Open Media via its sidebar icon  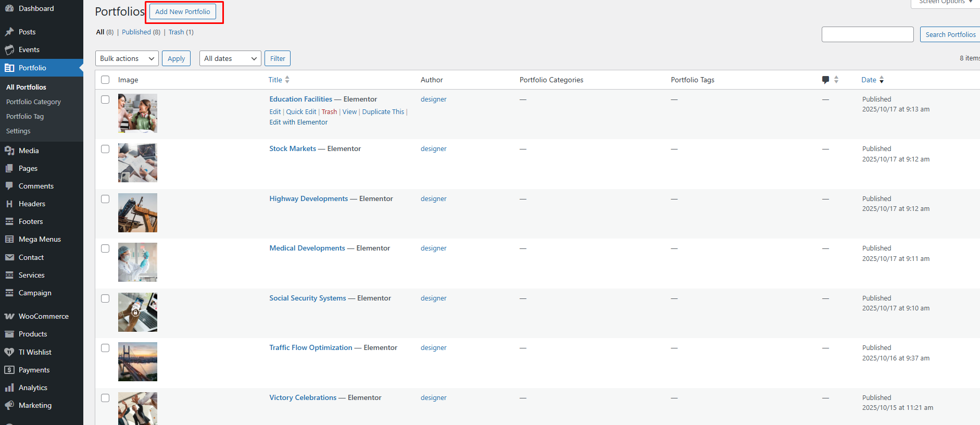[9, 151]
